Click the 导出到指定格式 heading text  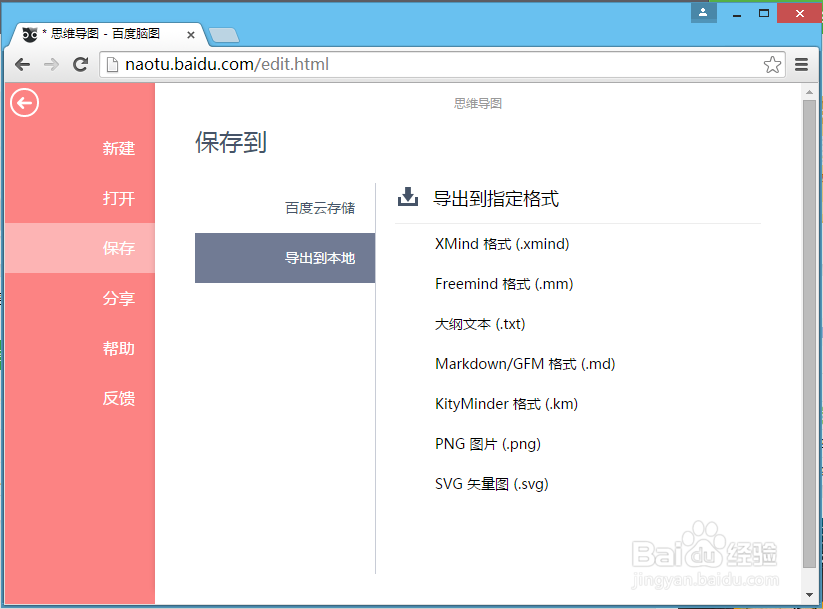pos(496,198)
